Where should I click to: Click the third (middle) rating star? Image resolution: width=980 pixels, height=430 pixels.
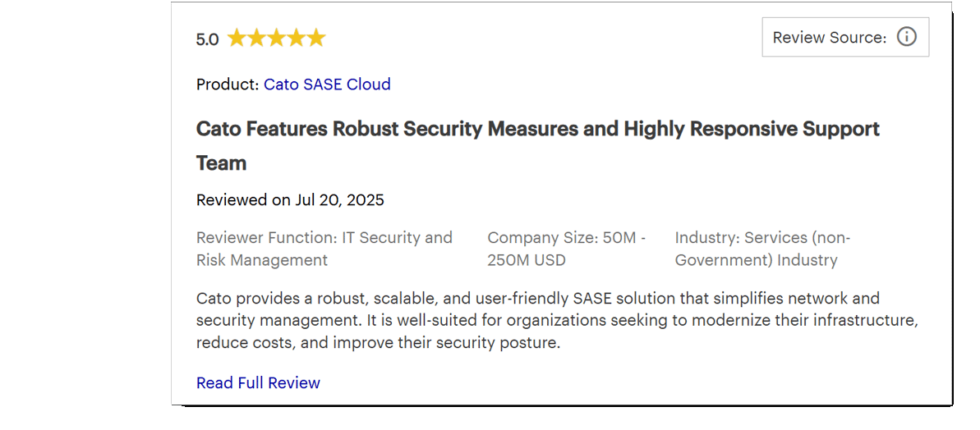coord(276,38)
